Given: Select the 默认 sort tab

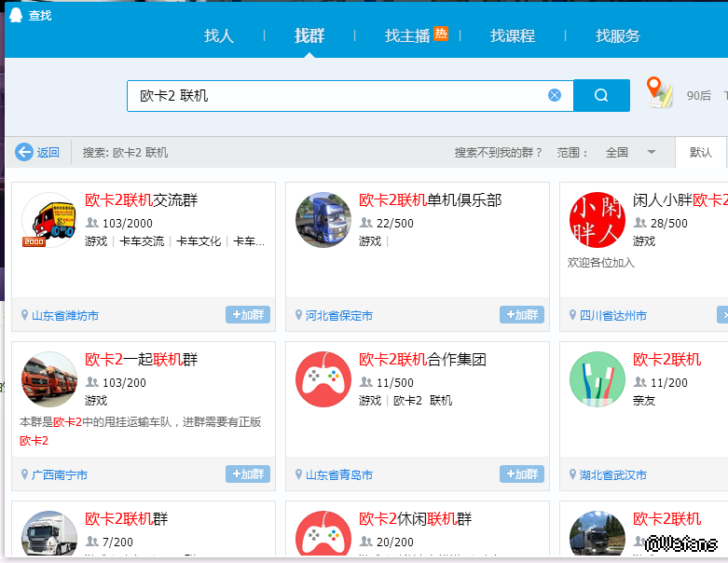Looking at the screenshot, I should tap(701, 152).
